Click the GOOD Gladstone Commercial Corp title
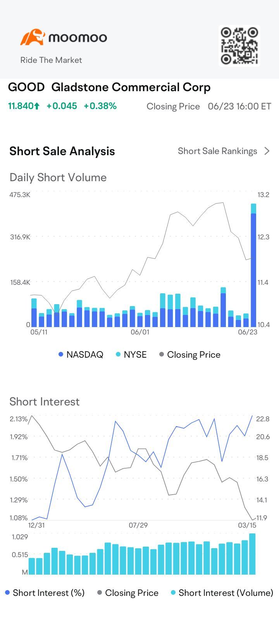The height and width of the screenshot is (644, 279). (109, 87)
